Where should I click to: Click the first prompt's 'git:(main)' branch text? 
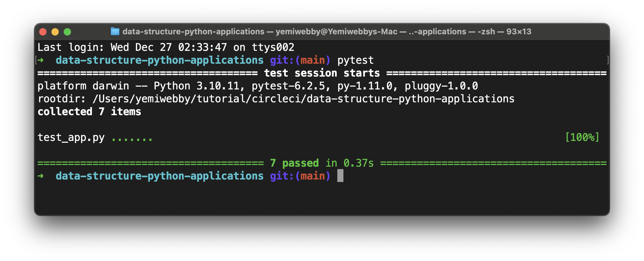coord(300,60)
